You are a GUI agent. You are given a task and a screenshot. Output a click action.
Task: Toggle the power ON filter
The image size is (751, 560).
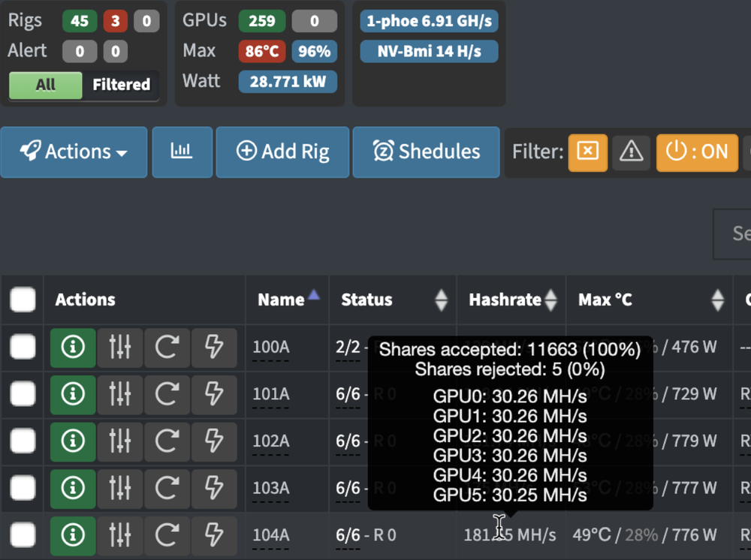coord(697,152)
